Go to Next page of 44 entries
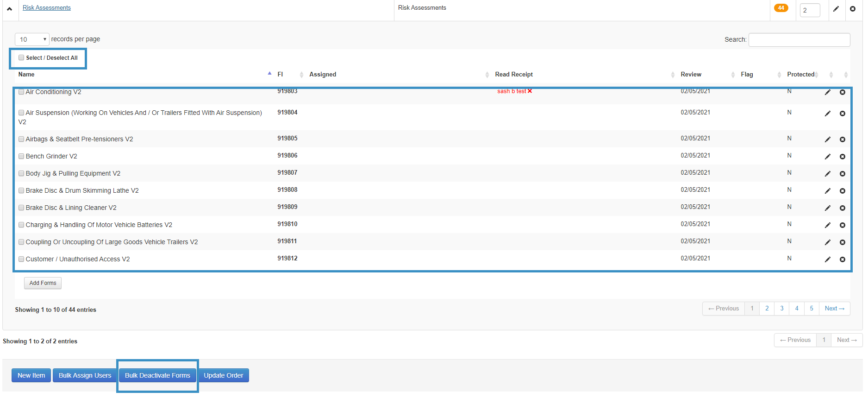This screenshot has height=398, width=868. (x=835, y=309)
